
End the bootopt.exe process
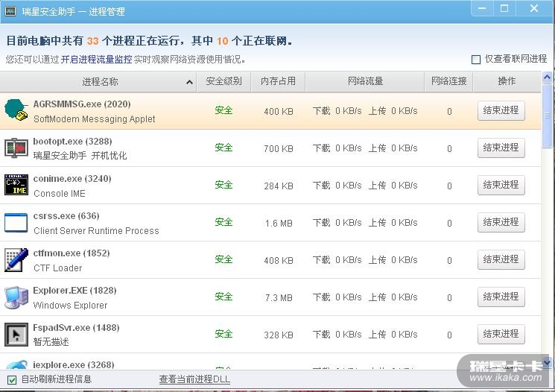coord(501,148)
